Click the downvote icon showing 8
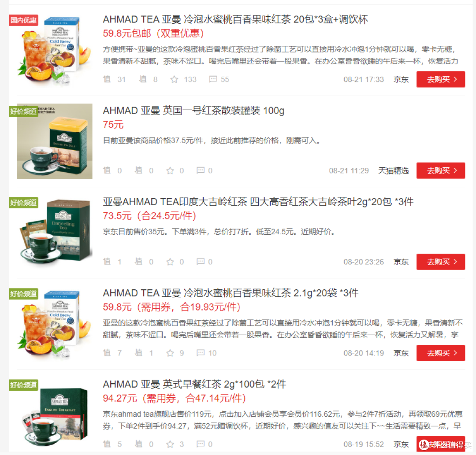Image resolution: width=476 pixels, height=455 pixels. [143, 79]
